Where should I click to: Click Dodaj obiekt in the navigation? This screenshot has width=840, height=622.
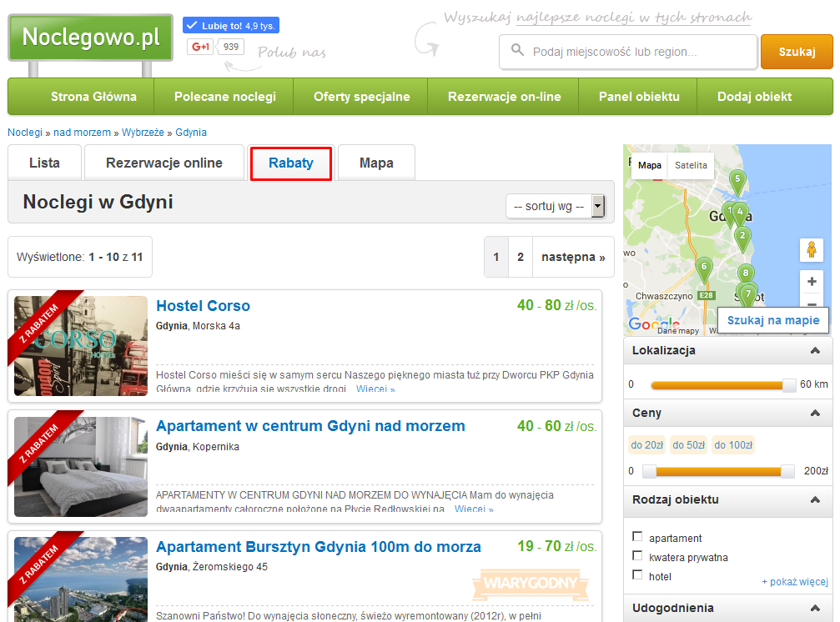(754, 97)
